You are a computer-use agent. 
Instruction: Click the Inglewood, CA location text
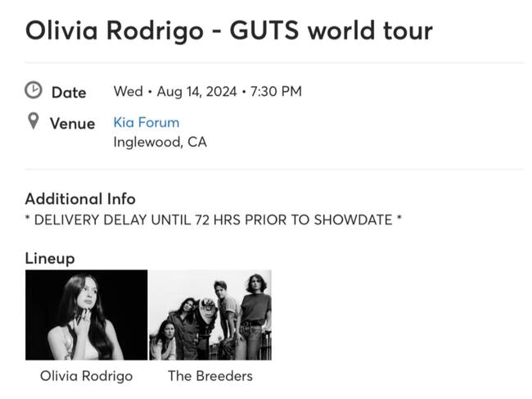(160, 143)
